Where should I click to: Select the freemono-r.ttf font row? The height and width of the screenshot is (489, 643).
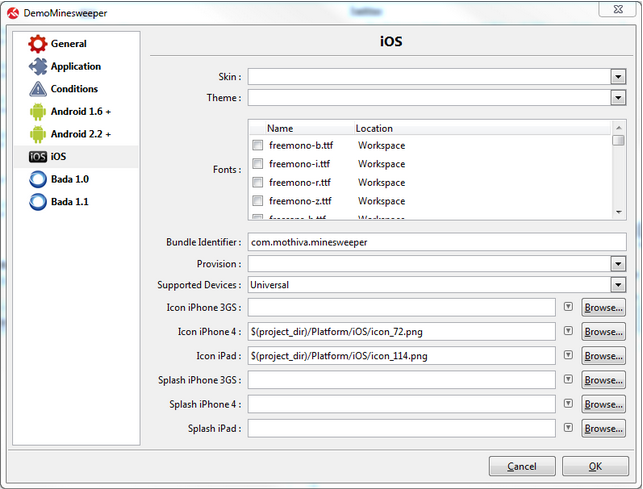click(x=431, y=182)
